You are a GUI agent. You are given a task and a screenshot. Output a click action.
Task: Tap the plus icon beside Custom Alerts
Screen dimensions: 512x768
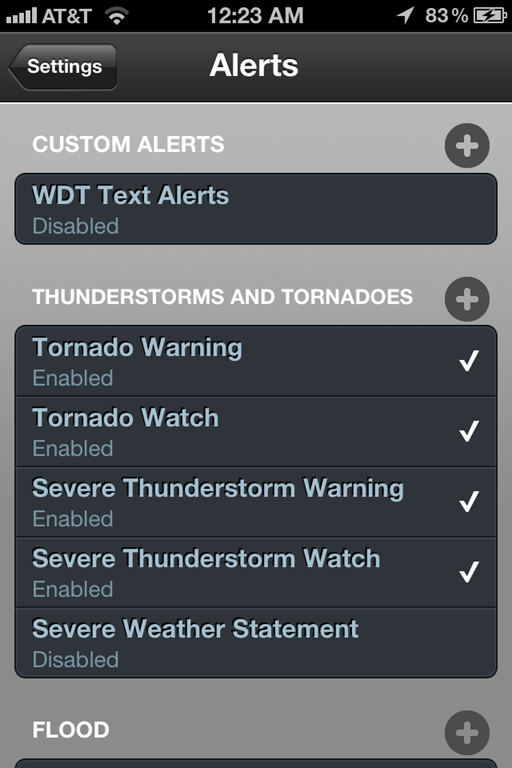467,145
